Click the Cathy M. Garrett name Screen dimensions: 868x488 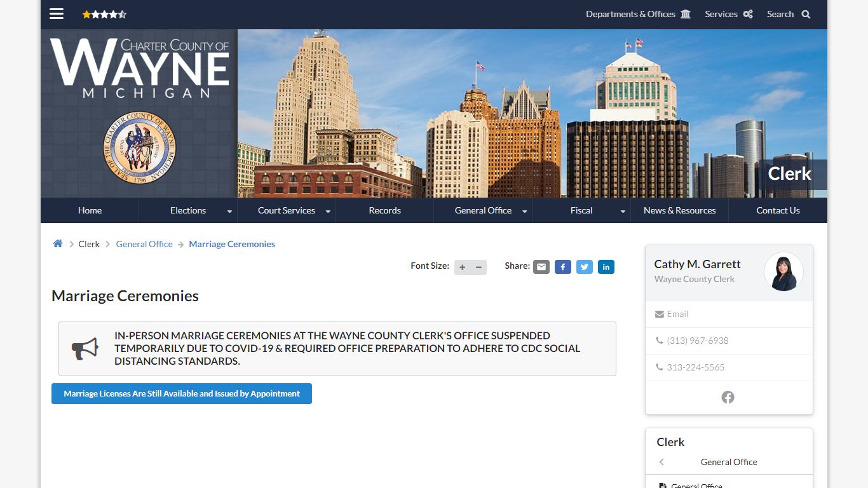(697, 264)
